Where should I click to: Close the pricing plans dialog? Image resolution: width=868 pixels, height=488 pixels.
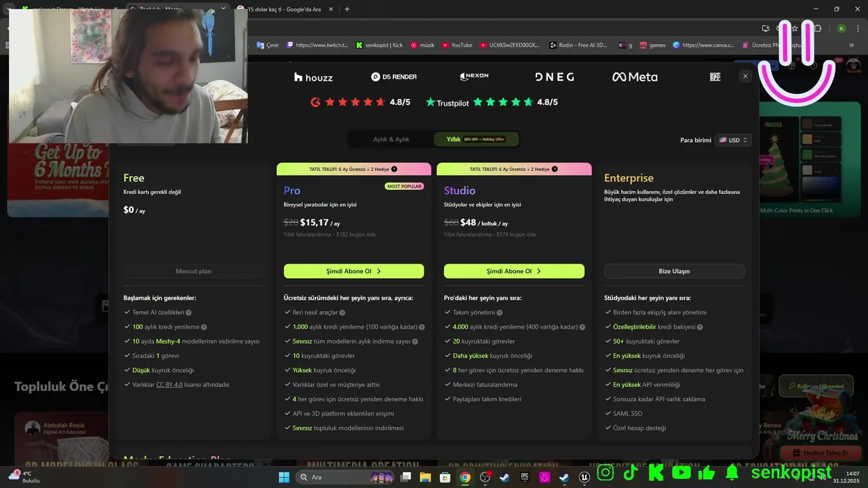[x=745, y=77]
